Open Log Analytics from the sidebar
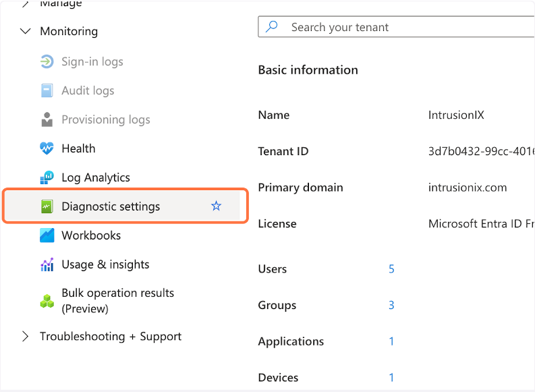Screen dimensions: 535x392 tap(95, 178)
